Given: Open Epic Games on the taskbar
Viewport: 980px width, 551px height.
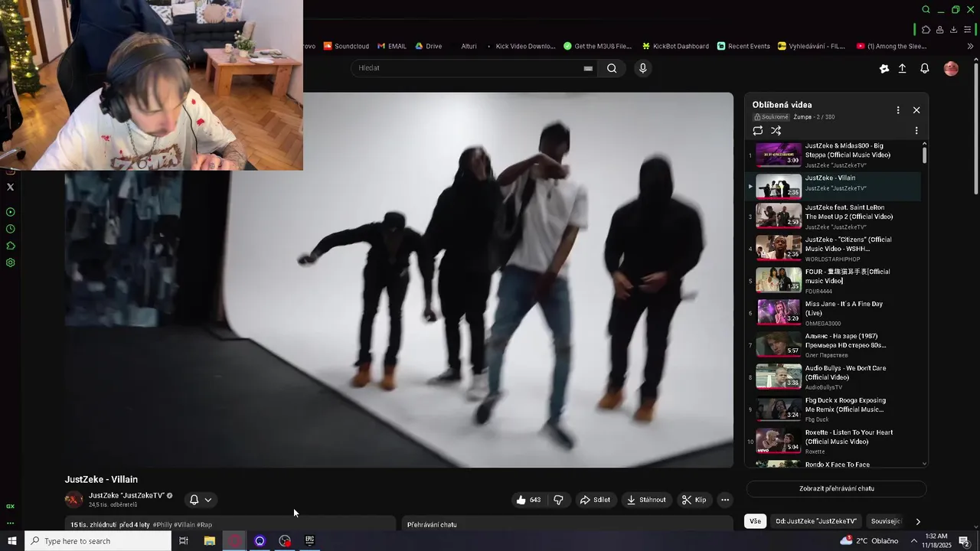Looking at the screenshot, I should (310, 541).
